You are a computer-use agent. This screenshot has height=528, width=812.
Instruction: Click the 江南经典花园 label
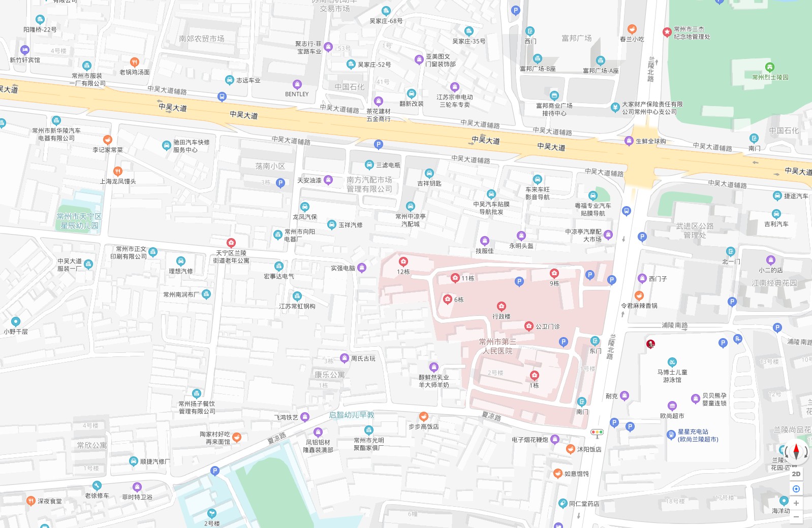(x=774, y=283)
